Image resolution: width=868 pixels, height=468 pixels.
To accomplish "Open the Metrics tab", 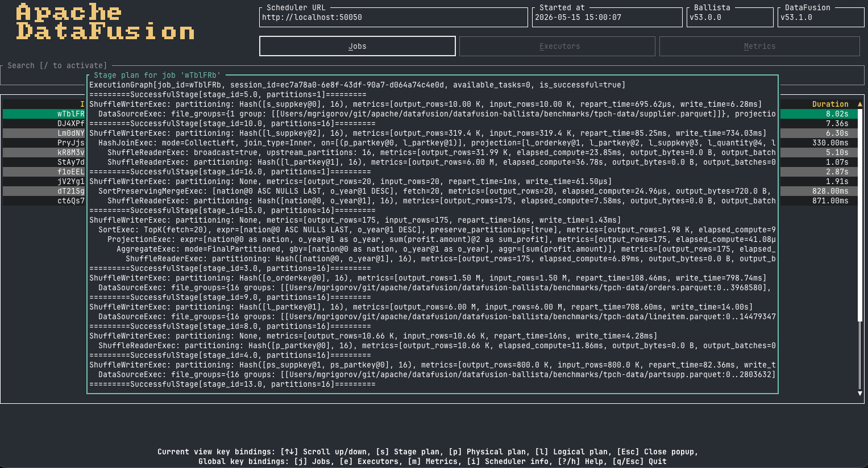I will coord(760,46).
